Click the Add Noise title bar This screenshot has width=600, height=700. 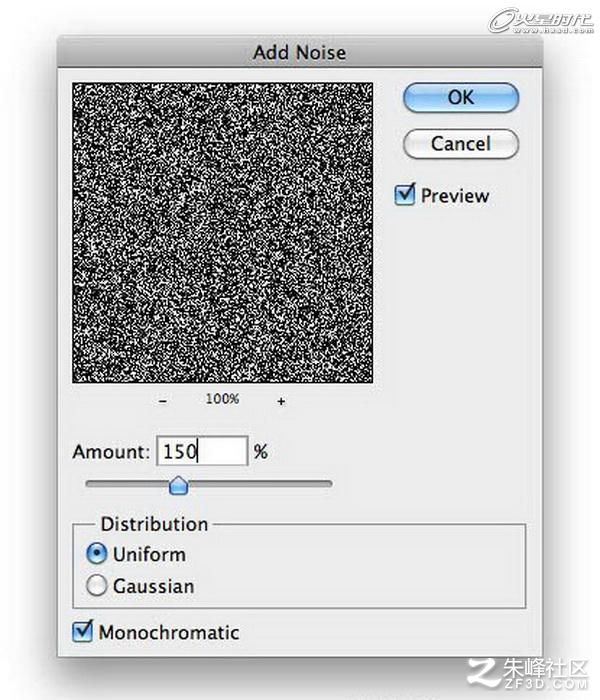pyautogui.click(x=300, y=52)
